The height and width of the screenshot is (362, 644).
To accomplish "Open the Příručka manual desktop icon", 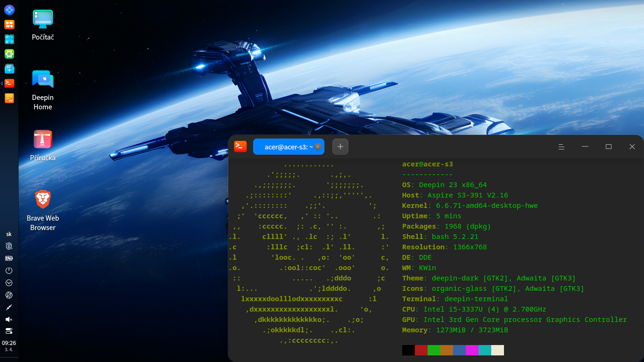I will [43, 145].
